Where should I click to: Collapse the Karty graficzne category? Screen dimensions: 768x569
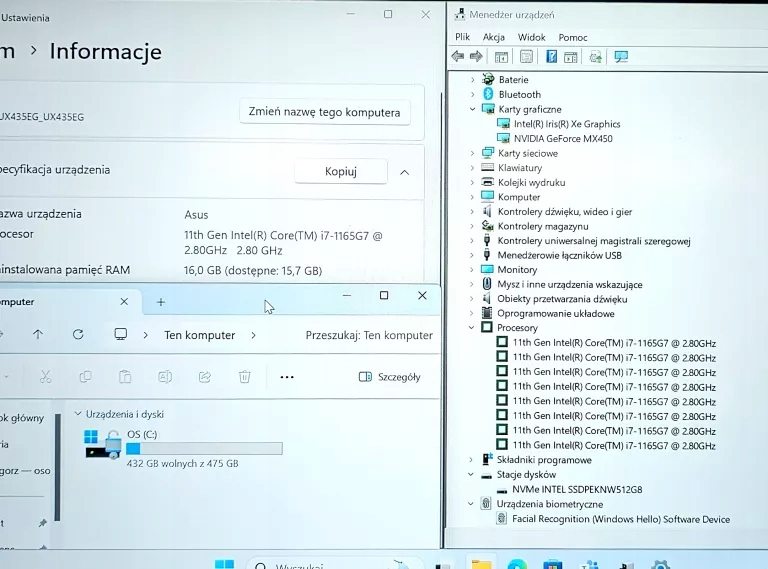pos(472,109)
